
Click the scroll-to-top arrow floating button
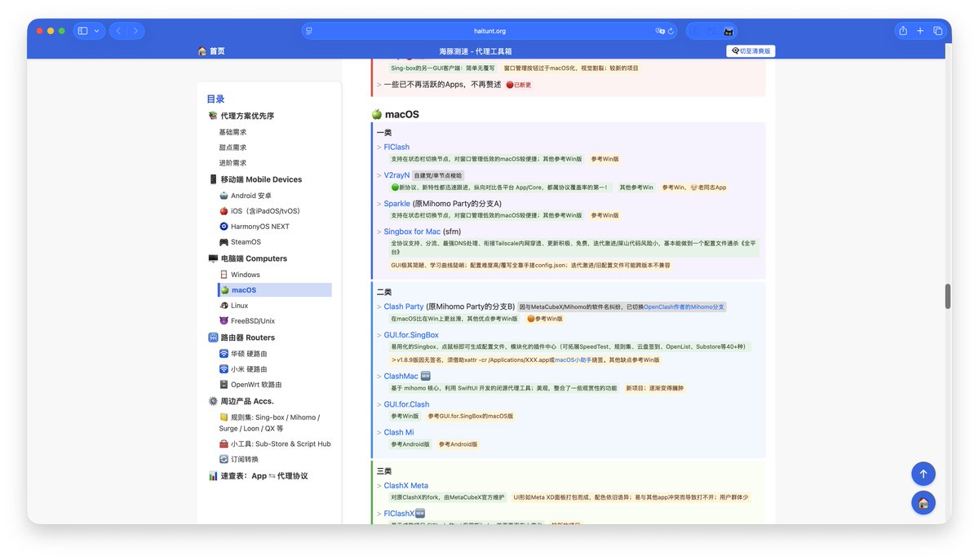(924, 474)
